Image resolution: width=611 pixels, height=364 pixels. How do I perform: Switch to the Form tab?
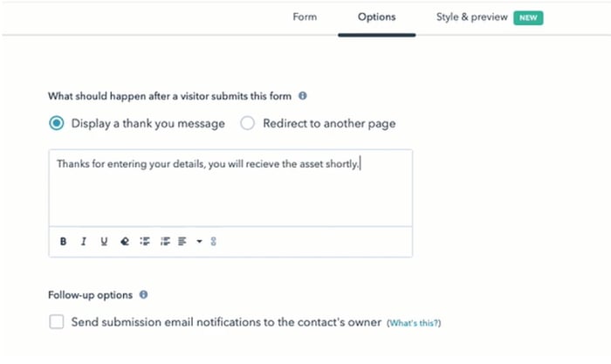(x=305, y=17)
